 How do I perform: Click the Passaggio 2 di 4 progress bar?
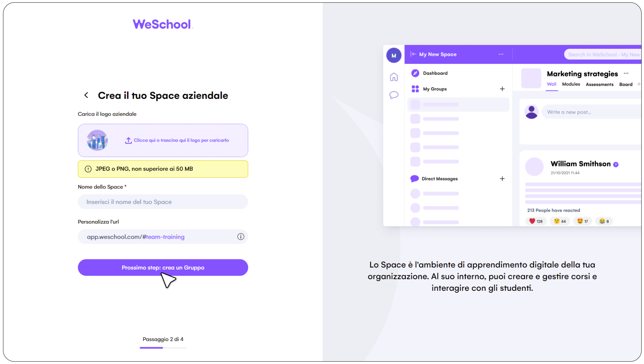coord(163,348)
